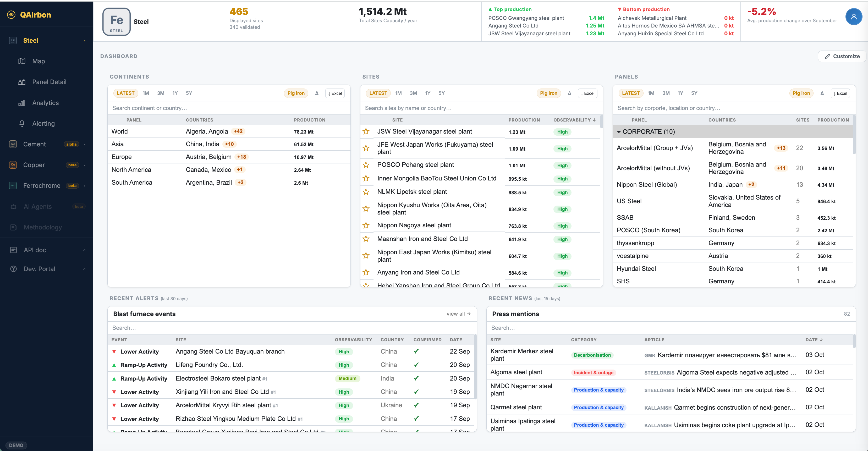Open view all blast furnace events
868x451 pixels.
458,314
